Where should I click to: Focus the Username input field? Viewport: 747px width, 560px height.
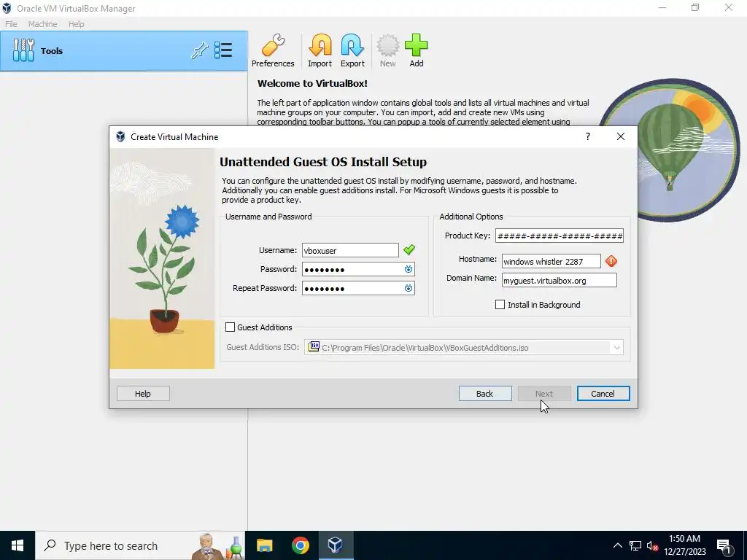pyautogui.click(x=350, y=251)
